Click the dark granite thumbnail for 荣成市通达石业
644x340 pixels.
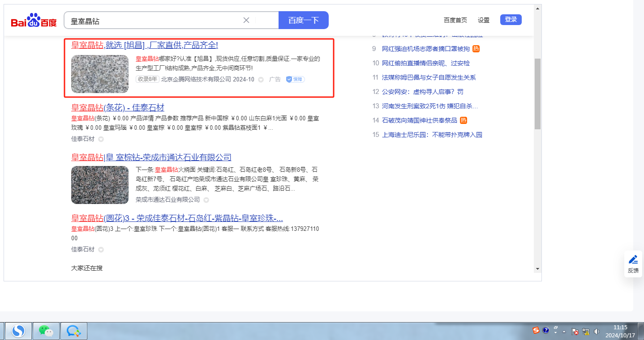[100, 185]
